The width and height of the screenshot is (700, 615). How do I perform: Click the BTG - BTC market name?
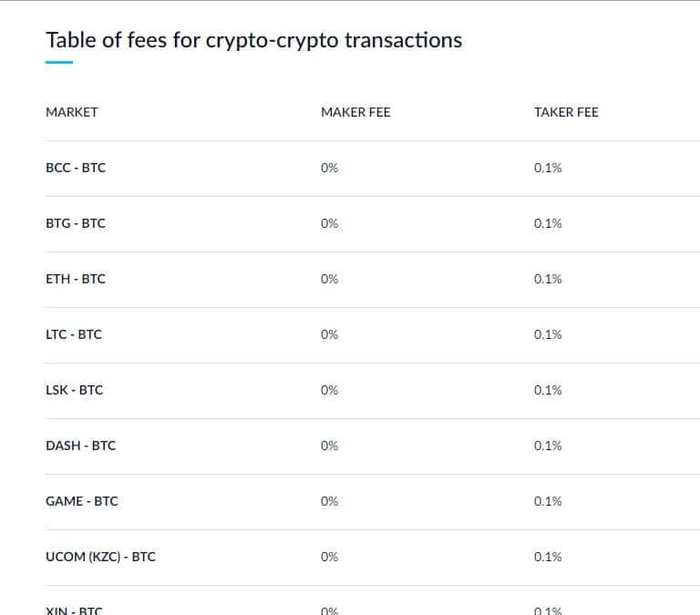click(76, 223)
